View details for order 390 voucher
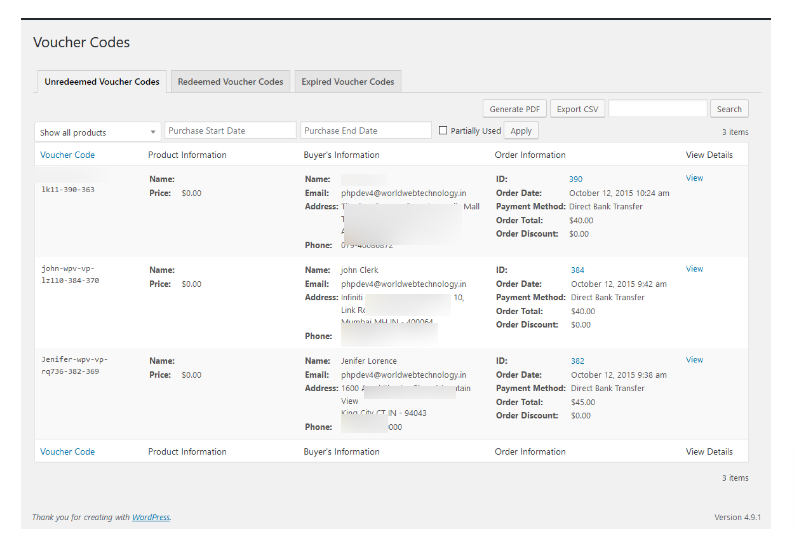Image resolution: width=794 pixels, height=551 pixels. 694,178
